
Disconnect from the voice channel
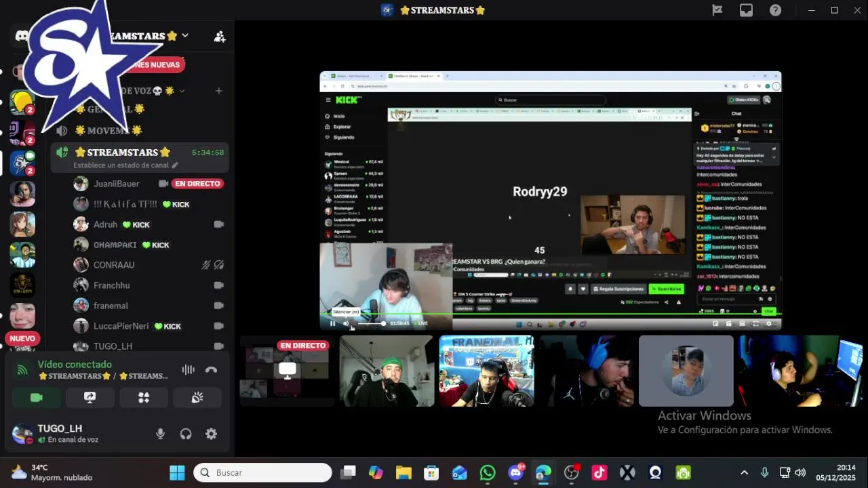pos(212,369)
